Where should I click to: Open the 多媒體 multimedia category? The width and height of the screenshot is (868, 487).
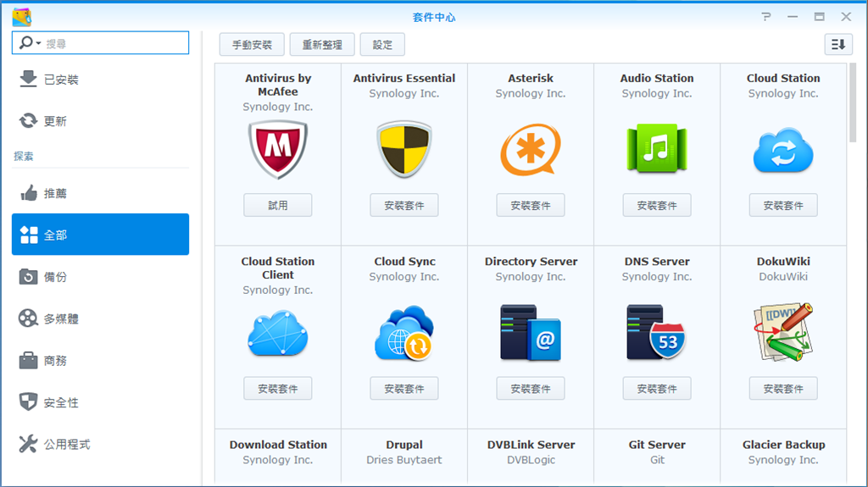pyautogui.click(x=100, y=318)
